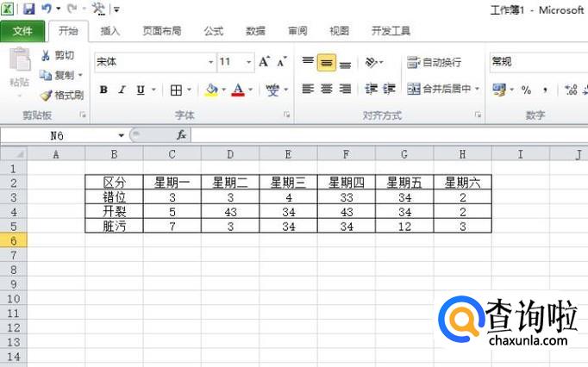This screenshot has height=367, width=588.
Task: Expand the font name dropdown 宋体
Action: pyautogui.click(x=211, y=62)
